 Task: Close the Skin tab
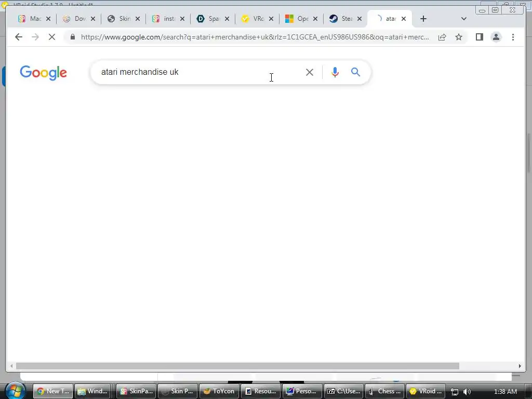(137, 19)
